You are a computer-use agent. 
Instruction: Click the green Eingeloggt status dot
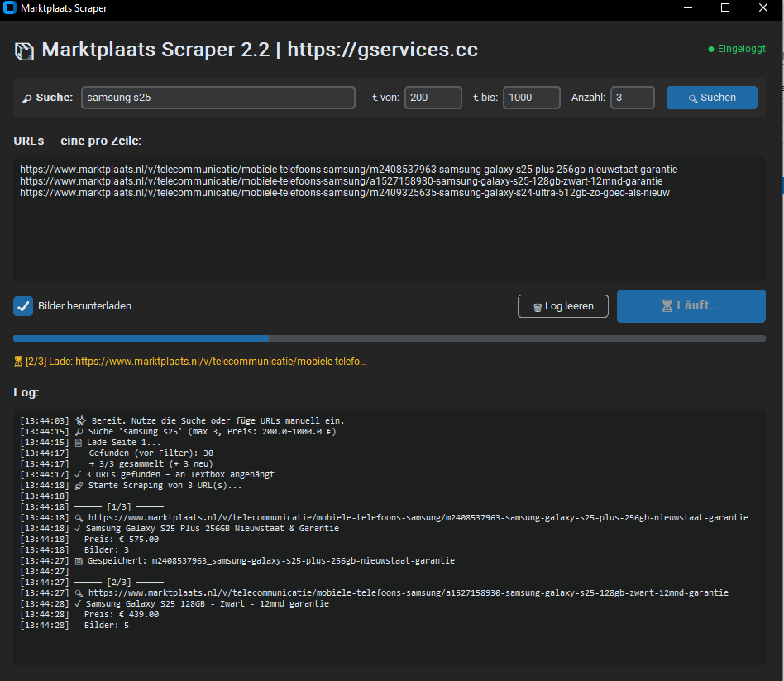pos(711,49)
